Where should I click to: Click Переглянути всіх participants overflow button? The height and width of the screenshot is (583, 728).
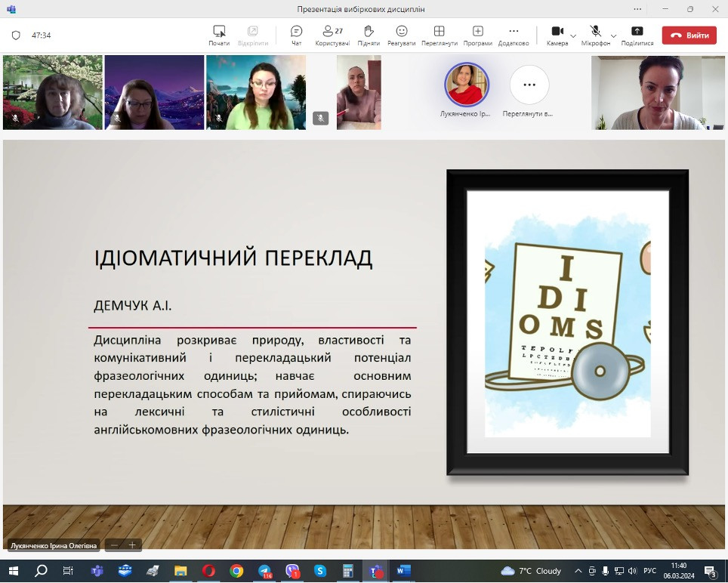pyautogui.click(x=529, y=85)
